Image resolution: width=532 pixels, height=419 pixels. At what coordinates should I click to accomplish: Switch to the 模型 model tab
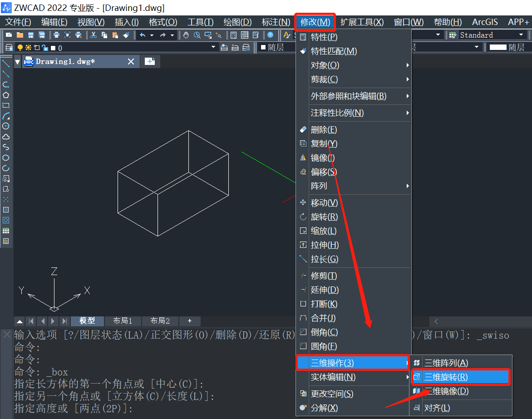pos(87,320)
